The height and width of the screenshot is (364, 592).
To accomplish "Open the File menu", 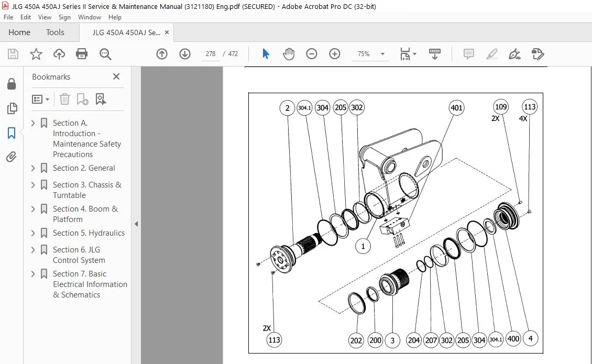I will 8,17.
